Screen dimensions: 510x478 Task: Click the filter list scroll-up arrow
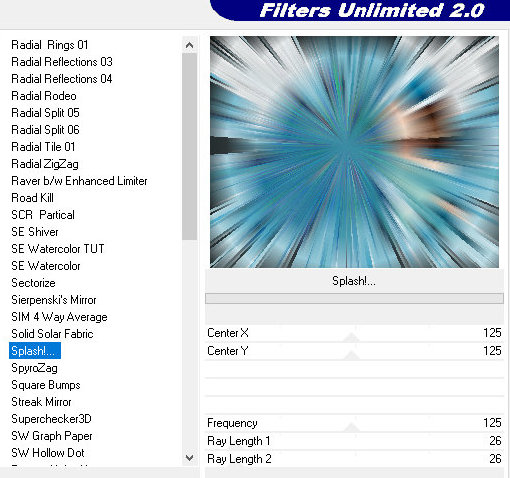click(x=189, y=45)
